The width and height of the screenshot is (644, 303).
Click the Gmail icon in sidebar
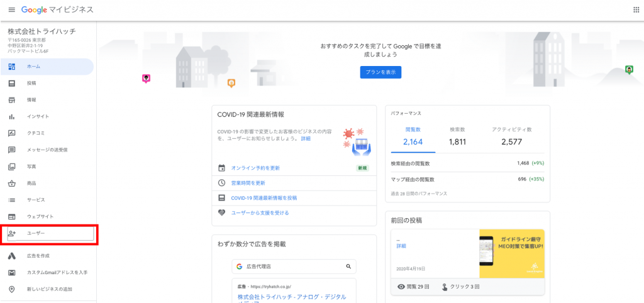12,273
